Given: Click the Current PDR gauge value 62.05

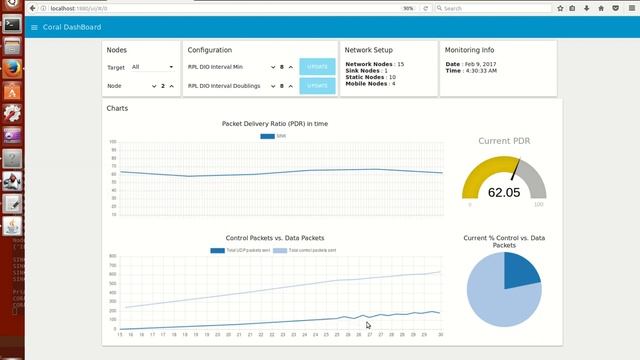Looking at the screenshot, I should 504,193.
